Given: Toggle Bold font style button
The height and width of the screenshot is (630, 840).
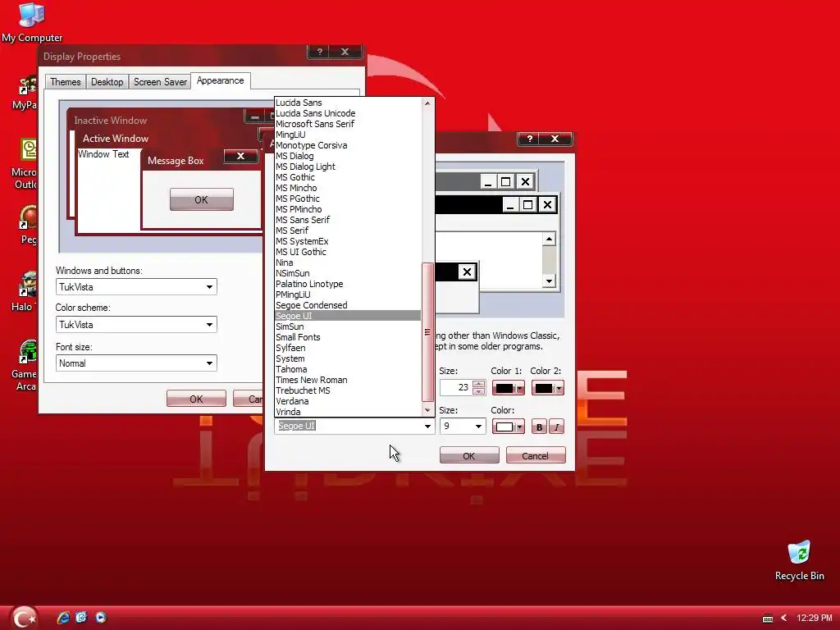Looking at the screenshot, I should 539,427.
